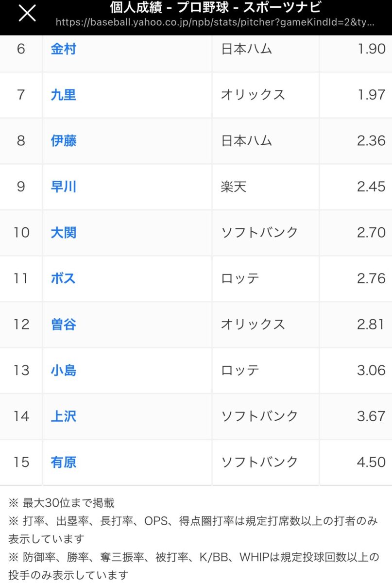Tap 日本ハム team cell in rank 6 row

pyautogui.click(x=246, y=49)
